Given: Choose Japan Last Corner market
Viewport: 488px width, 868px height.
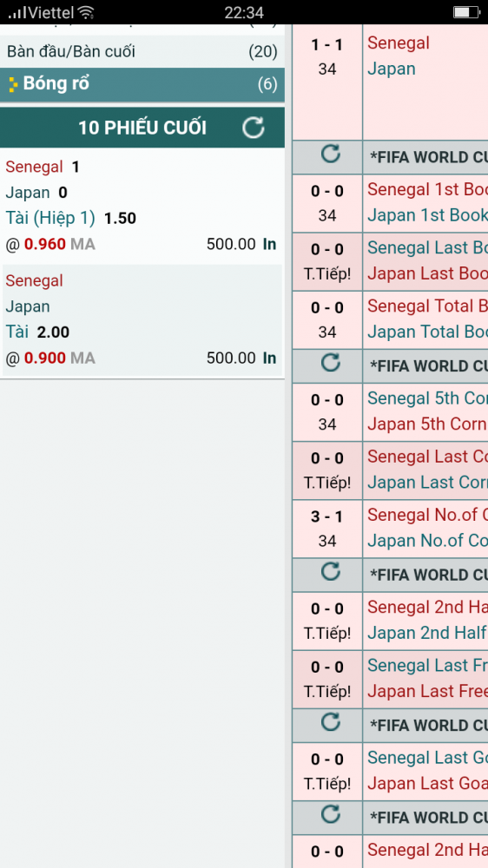Looking at the screenshot, I should click(427, 482).
